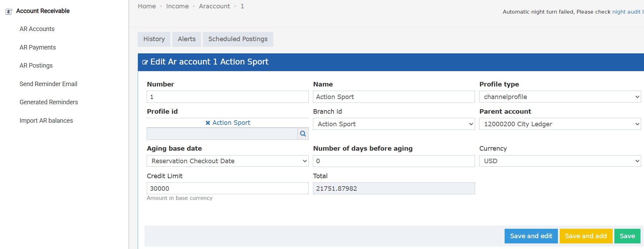644x249 pixels.
Task: Remove Action Sport profile with the x icon
Action: click(208, 123)
